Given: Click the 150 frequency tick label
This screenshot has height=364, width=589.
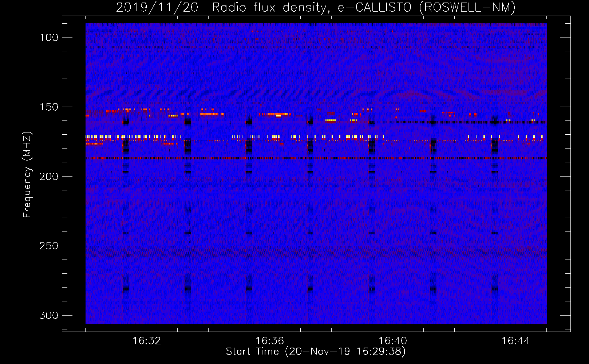Looking at the screenshot, I should [49, 107].
